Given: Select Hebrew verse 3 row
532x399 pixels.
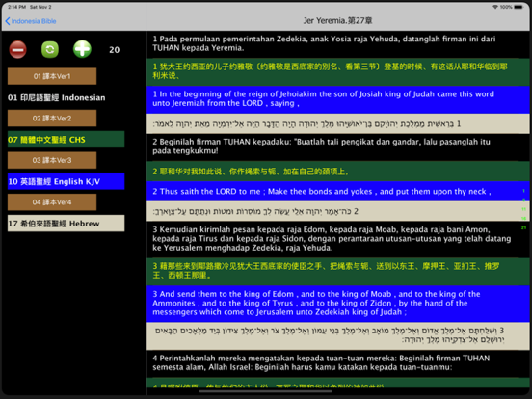Looking at the screenshot, I should click(337, 335).
